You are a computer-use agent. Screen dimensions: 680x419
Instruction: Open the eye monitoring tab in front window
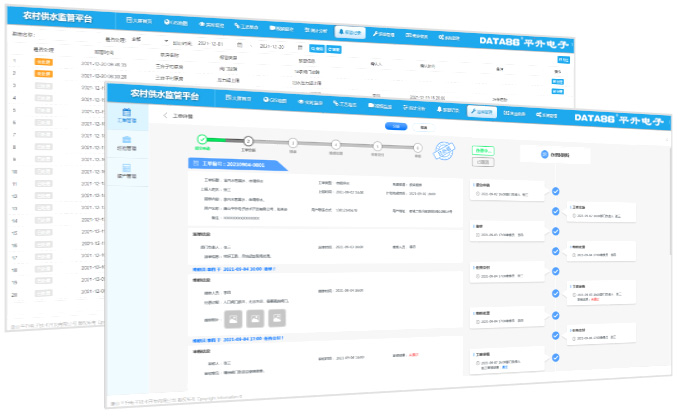pyautogui.click(x=310, y=102)
